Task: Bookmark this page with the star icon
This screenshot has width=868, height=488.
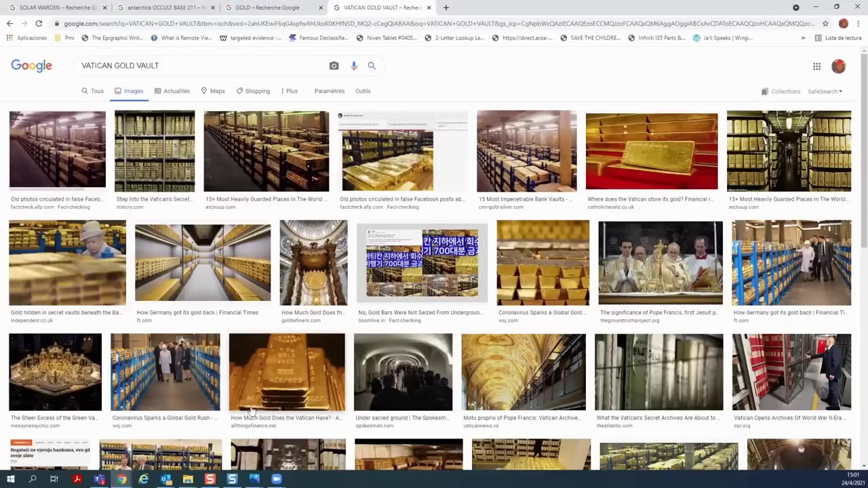Action: (x=825, y=23)
